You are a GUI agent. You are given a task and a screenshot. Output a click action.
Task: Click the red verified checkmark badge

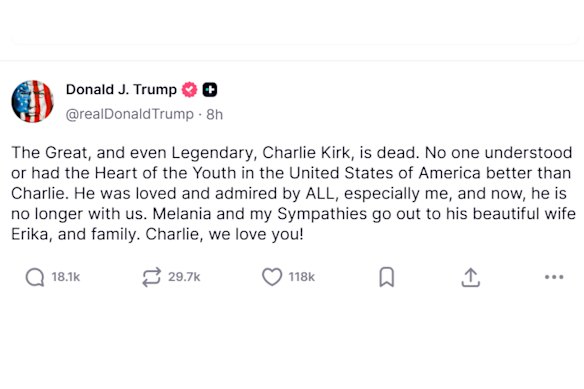pos(189,90)
